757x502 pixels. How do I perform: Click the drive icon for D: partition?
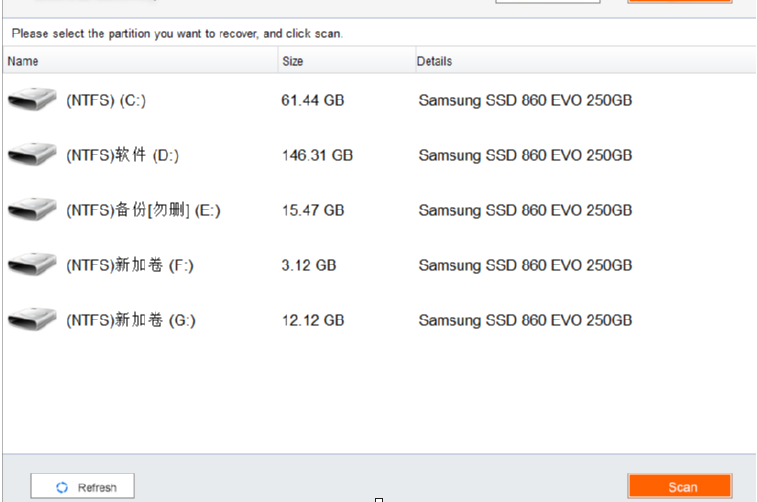(x=32, y=154)
